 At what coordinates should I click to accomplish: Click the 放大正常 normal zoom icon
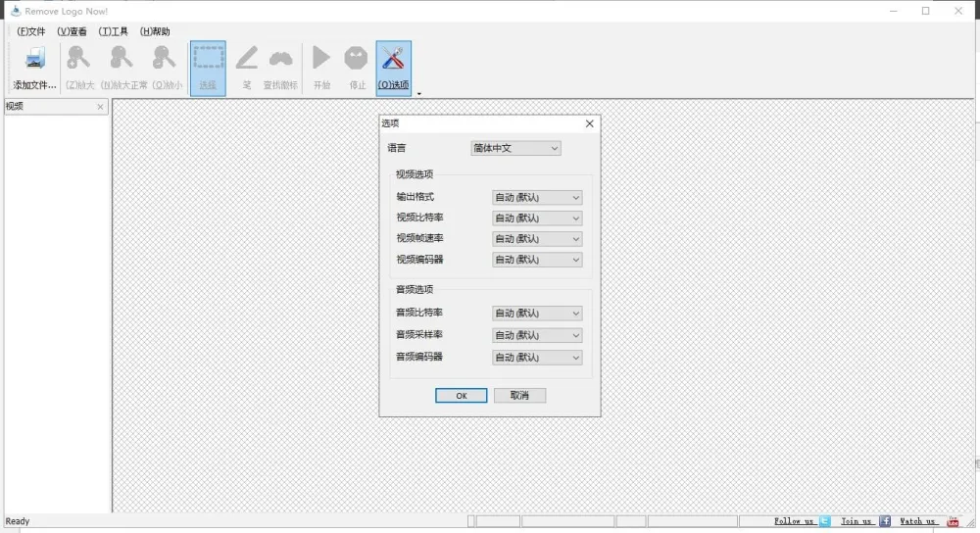click(x=122, y=60)
